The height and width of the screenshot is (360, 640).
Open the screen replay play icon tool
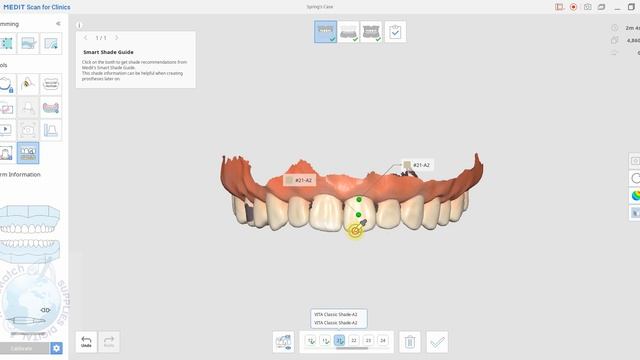[7, 130]
